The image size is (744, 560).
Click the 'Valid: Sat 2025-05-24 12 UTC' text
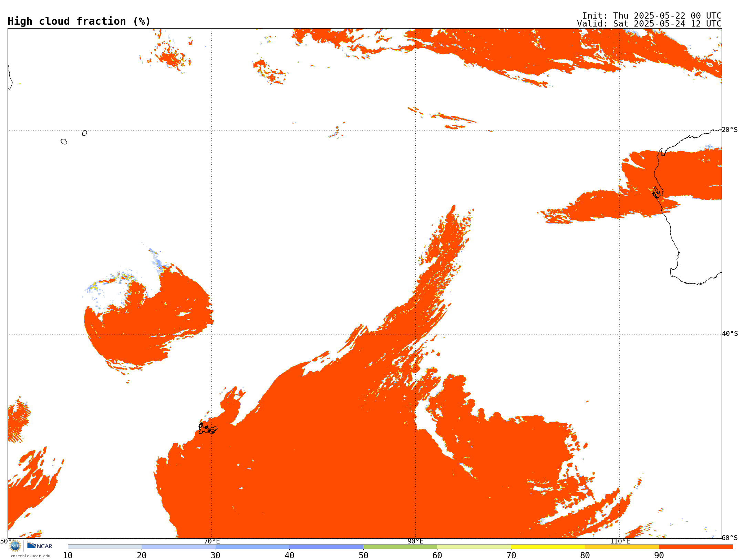(649, 24)
